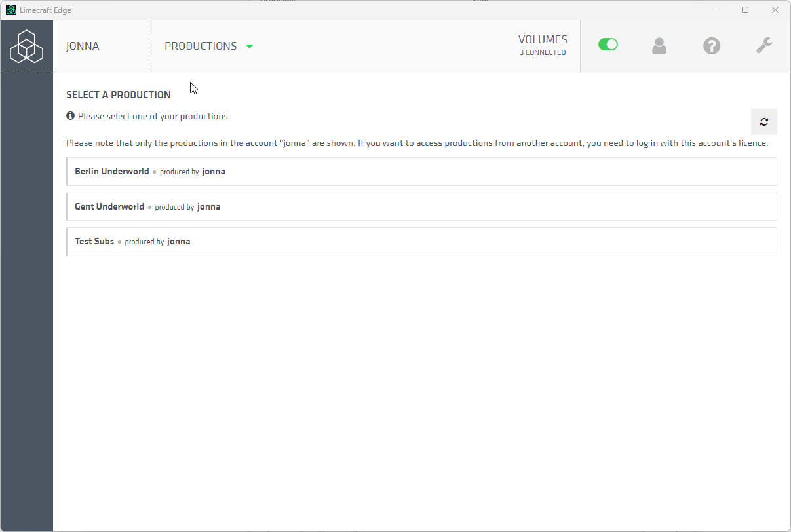Click the Limecraft Edge title bar app icon
The image size is (791, 532).
[11, 10]
